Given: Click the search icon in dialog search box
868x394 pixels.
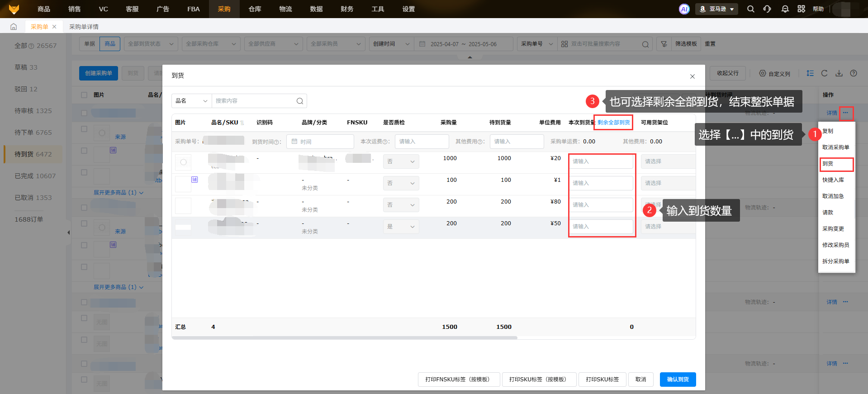Looking at the screenshot, I should [299, 101].
